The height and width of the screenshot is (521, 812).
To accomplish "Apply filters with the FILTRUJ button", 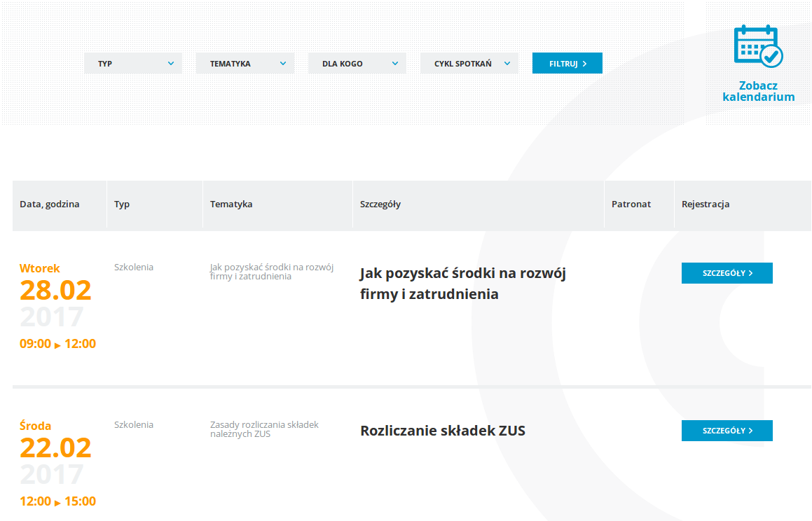I will 567,63.
